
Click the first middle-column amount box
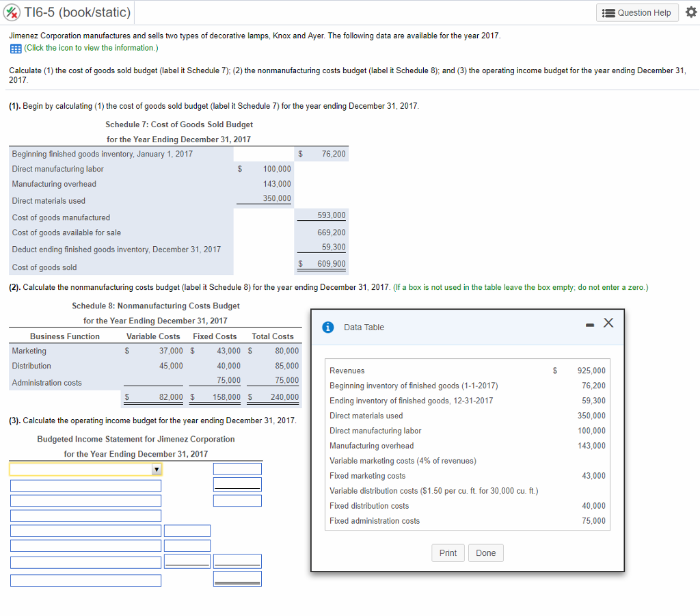(x=187, y=531)
